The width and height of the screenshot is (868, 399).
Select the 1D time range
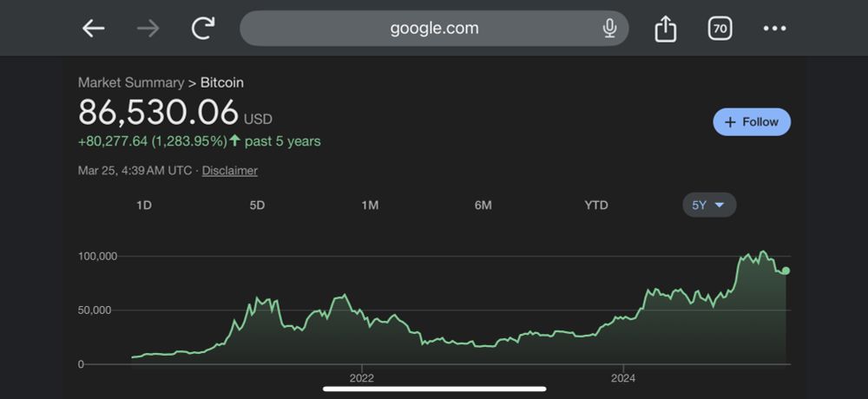[144, 206]
